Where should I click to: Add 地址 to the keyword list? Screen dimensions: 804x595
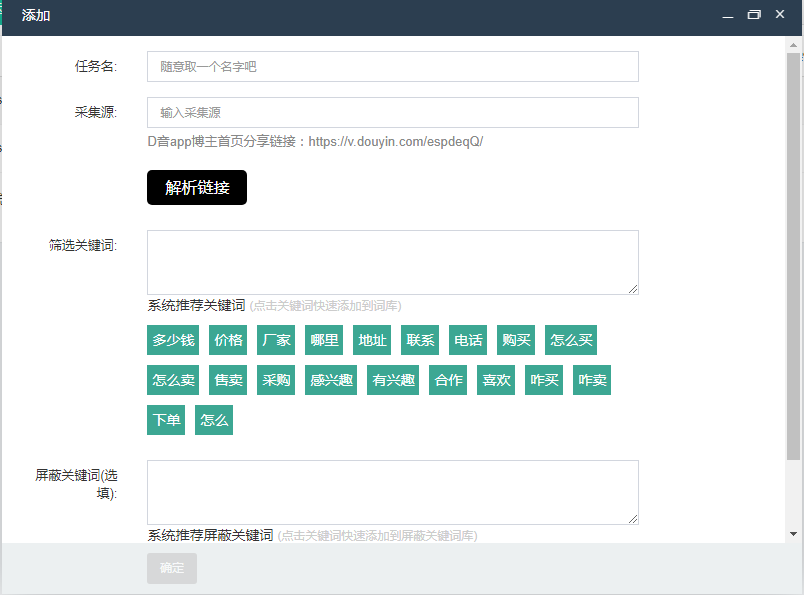click(371, 340)
